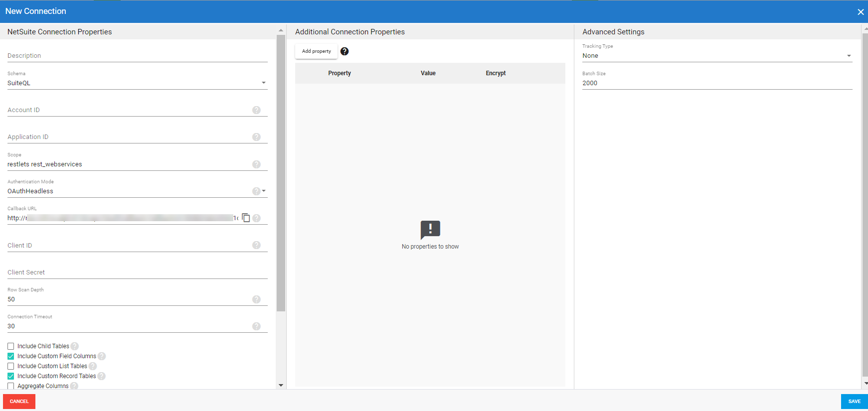Click the left panel vertical scrollbar
The height and width of the screenshot is (411, 868).
pos(281,174)
